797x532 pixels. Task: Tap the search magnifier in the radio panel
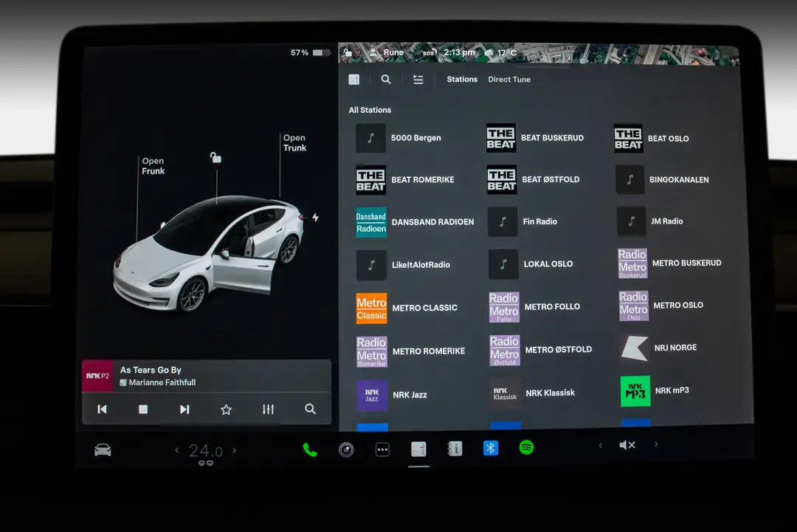386,79
